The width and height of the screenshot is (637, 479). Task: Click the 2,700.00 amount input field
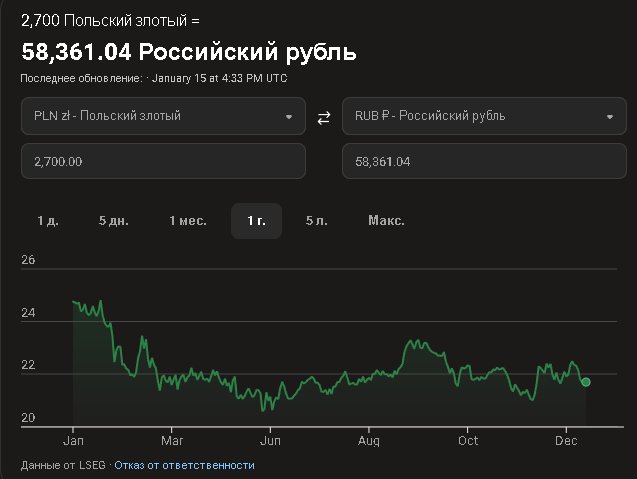coord(163,161)
